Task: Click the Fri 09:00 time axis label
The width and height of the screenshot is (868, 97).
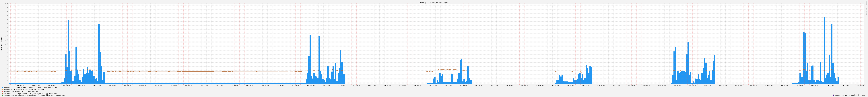Action: tap(311, 85)
